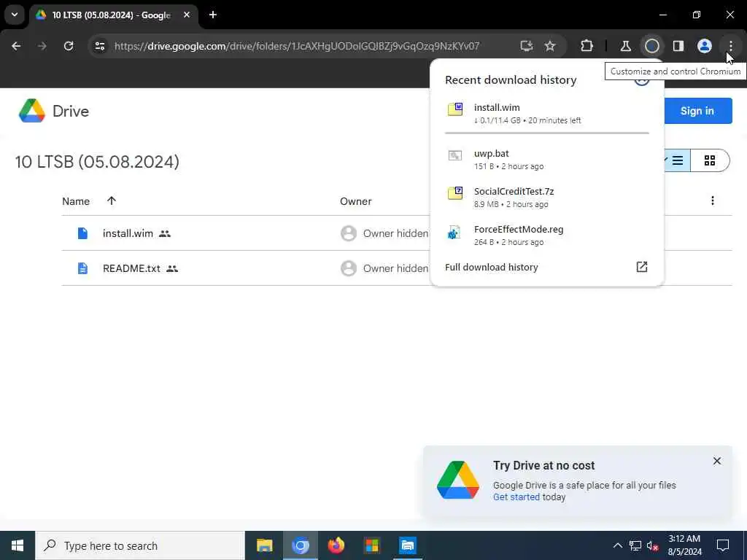Open more options in file list header
Viewport: 747px width, 560px height.
(713, 201)
